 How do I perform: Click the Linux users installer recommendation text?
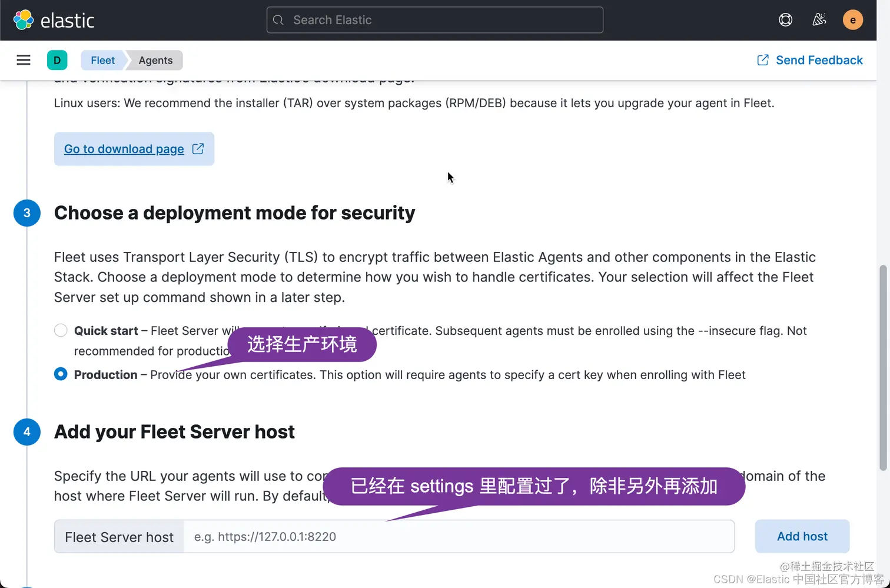[x=414, y=103]
